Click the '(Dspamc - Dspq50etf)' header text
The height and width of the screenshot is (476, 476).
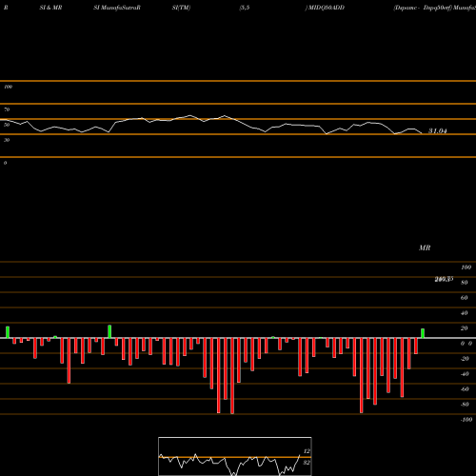423,8
